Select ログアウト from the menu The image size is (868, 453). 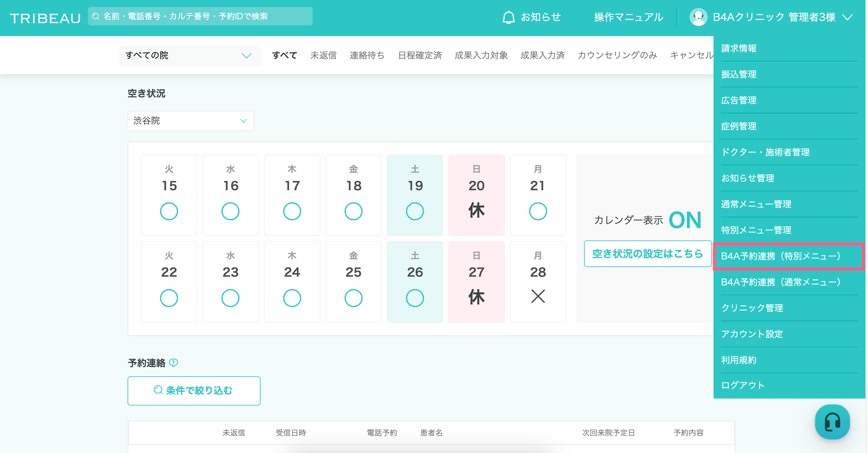(743, 385)
